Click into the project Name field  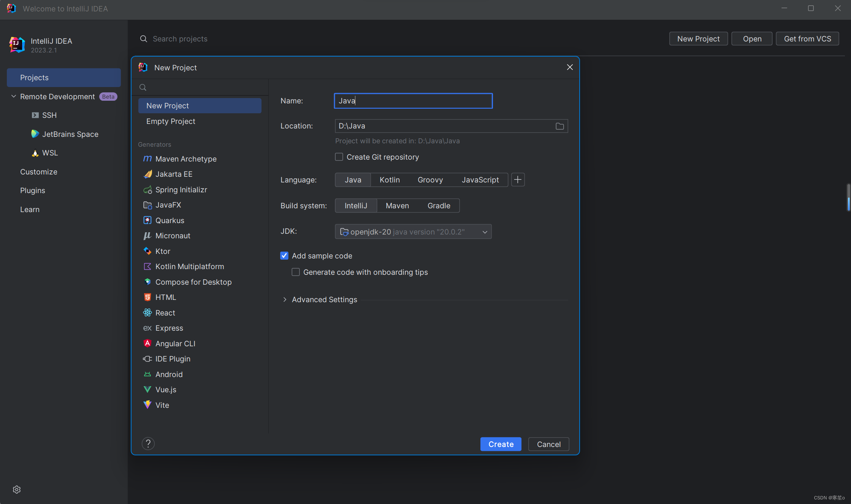413,101
